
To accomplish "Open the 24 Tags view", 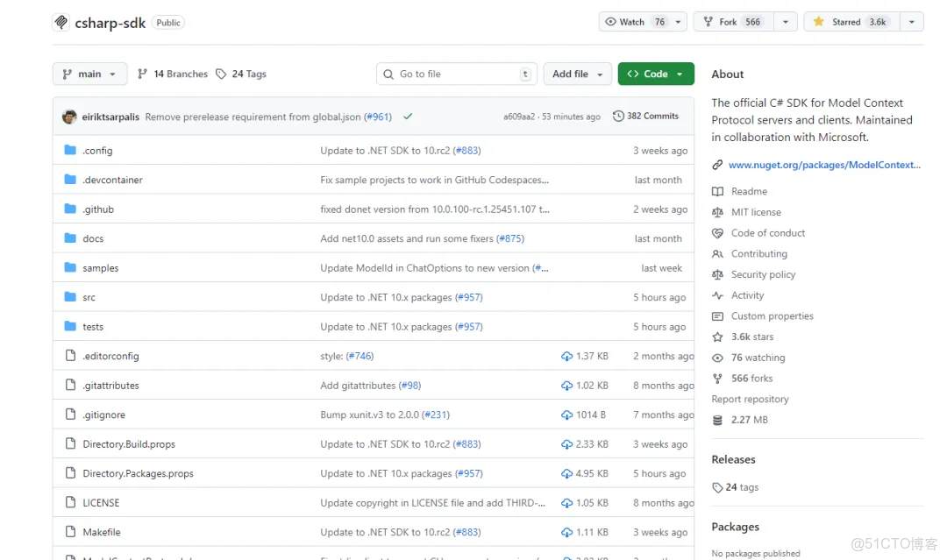I will click(x=241, y=74).
